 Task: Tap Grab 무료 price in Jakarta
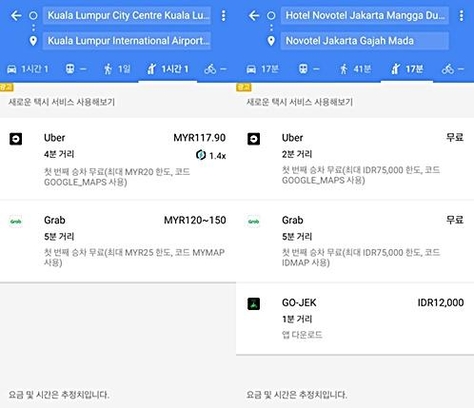[x=455, y=220]
